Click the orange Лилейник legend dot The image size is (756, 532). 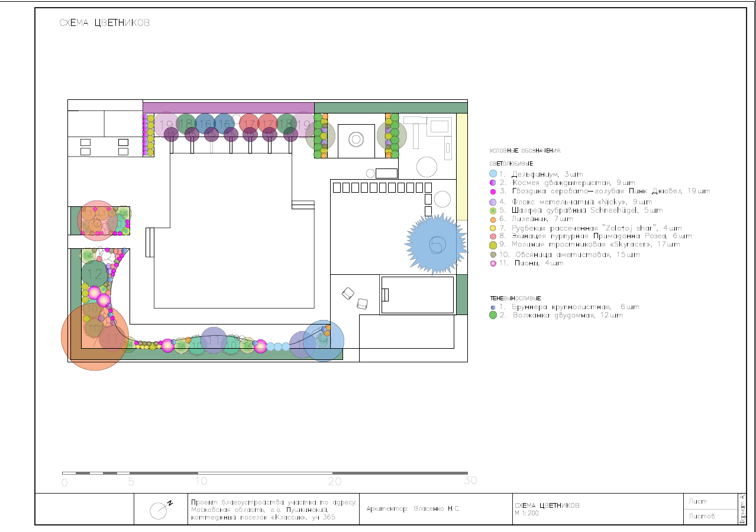(x=493, y=219)
